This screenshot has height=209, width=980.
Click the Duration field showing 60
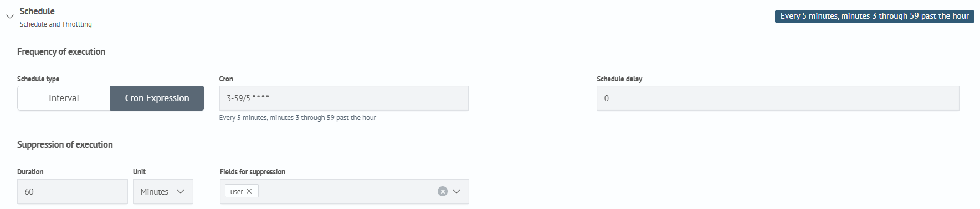point(73,191)
